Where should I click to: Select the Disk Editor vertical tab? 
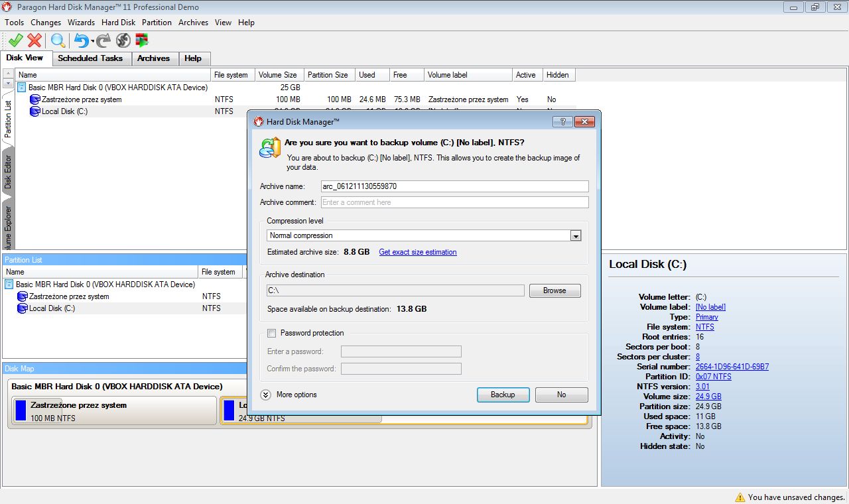pos(8,172)
